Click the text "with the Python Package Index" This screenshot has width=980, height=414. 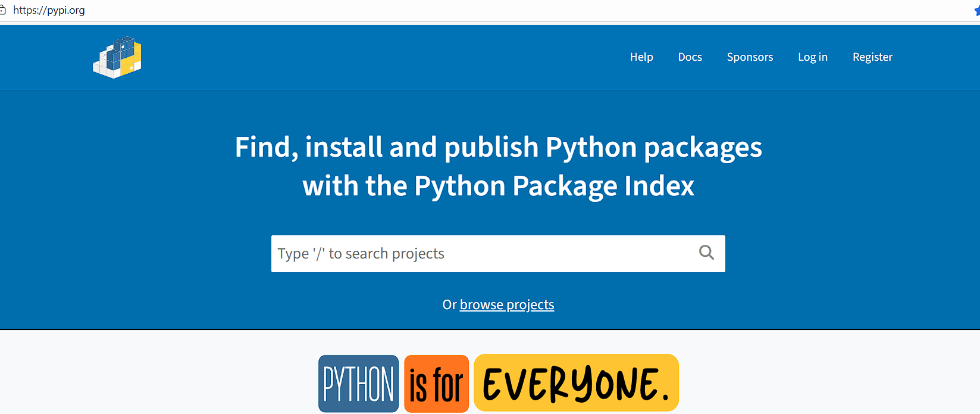click(x=499, y=186)
